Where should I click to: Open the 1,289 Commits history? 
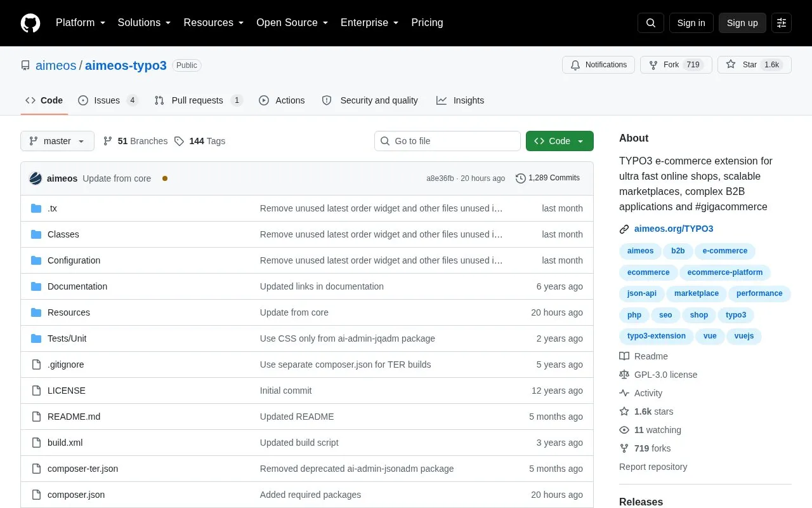click(x=548, y=178)
